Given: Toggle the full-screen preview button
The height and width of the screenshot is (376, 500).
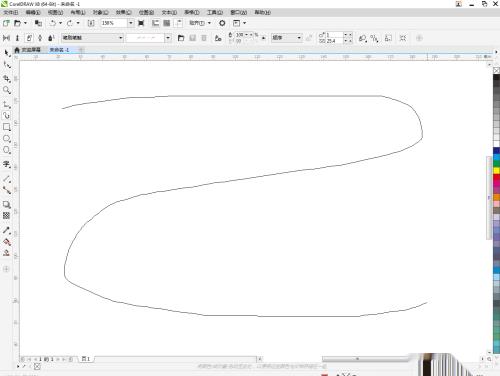Looking at the screenshot, I should pos(141,23).
